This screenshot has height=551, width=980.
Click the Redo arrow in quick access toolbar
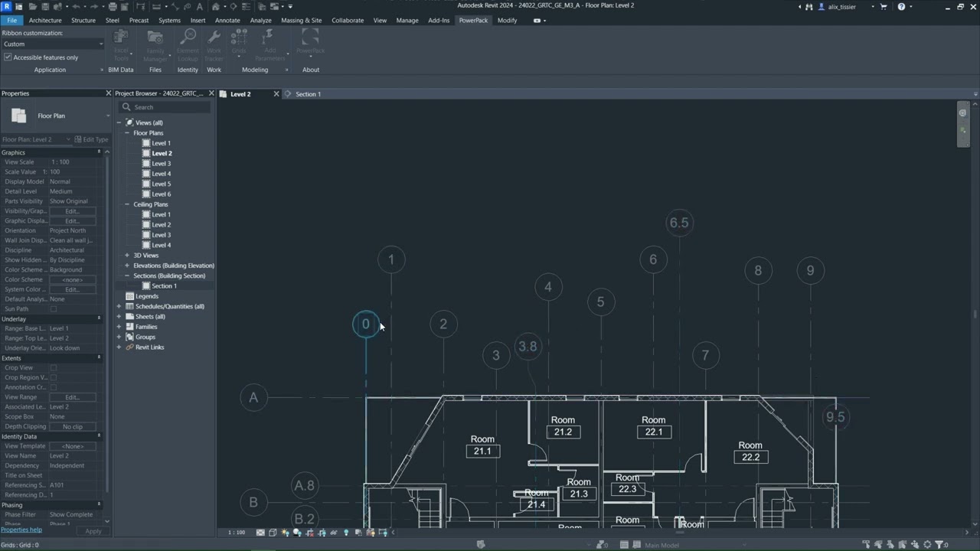pos(94,6)
